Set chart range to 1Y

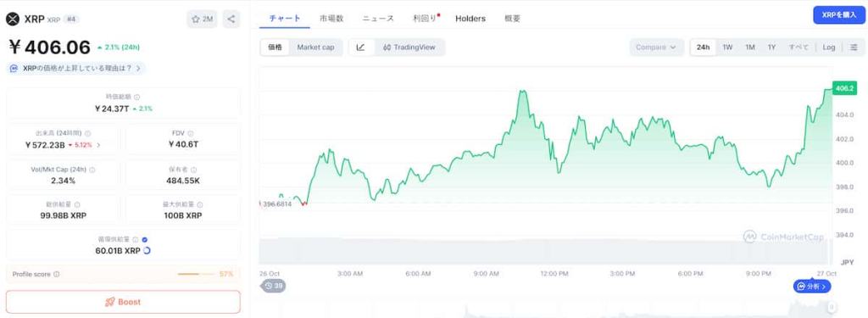pyautogui.click(x=771, y=47)
